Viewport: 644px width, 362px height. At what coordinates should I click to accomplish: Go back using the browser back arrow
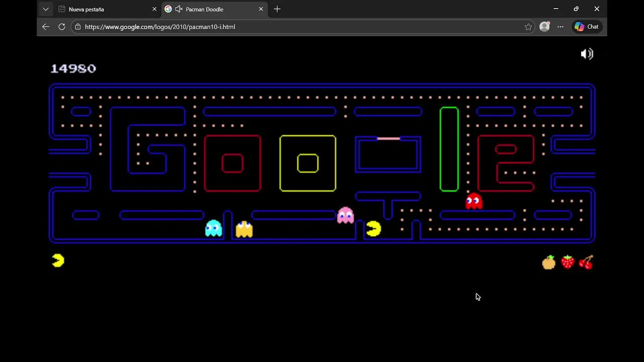[x=46, y=27]
